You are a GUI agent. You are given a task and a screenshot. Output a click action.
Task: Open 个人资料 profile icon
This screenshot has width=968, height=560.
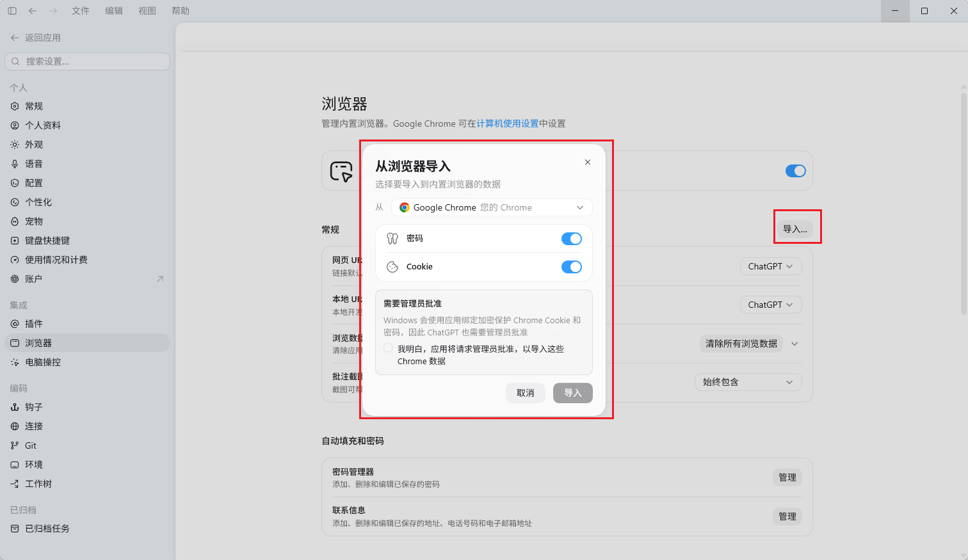[x=15, y=125]
